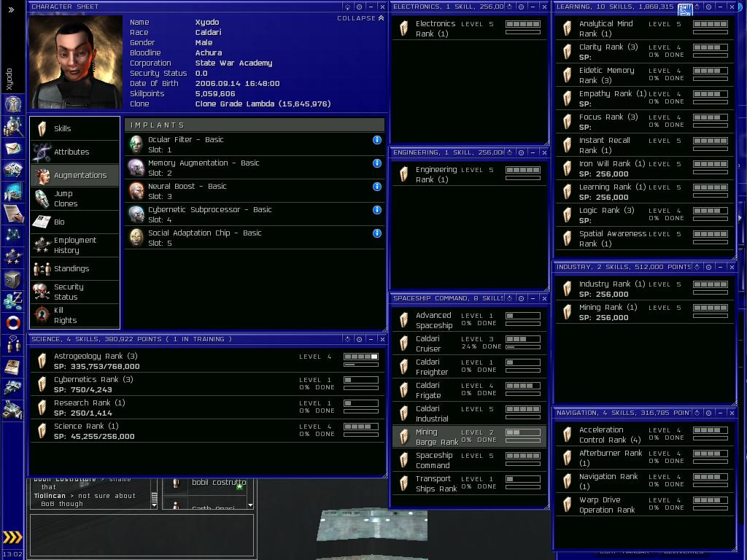
Task: Toggle pin icon on Character Sheet window
Action: coord(347,7)
